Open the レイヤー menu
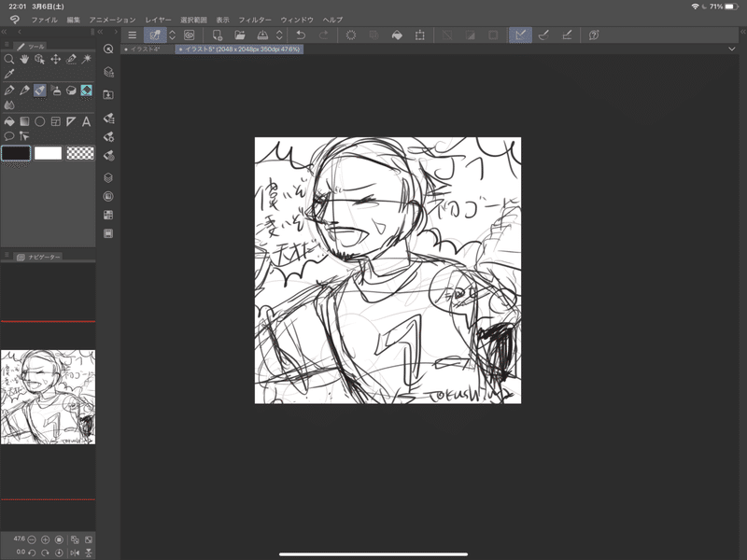Viewport: 747px width, 560px height. (x=158, y=20)
